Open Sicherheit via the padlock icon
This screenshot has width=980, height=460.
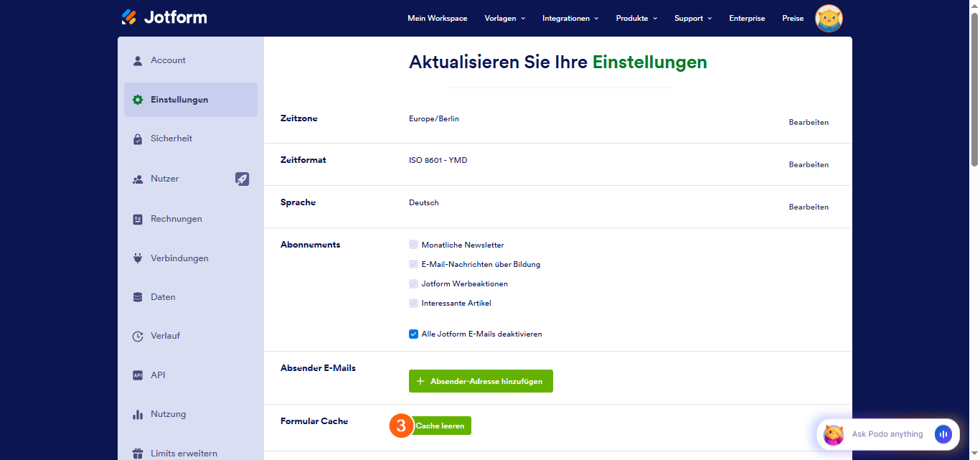coord(137,139)
